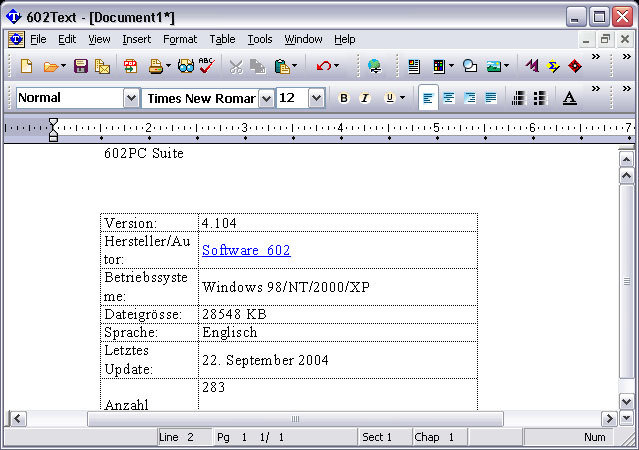The height and width of the screenshot is (450, 639).
Task: Open the View menu
Action: (99, 39)
